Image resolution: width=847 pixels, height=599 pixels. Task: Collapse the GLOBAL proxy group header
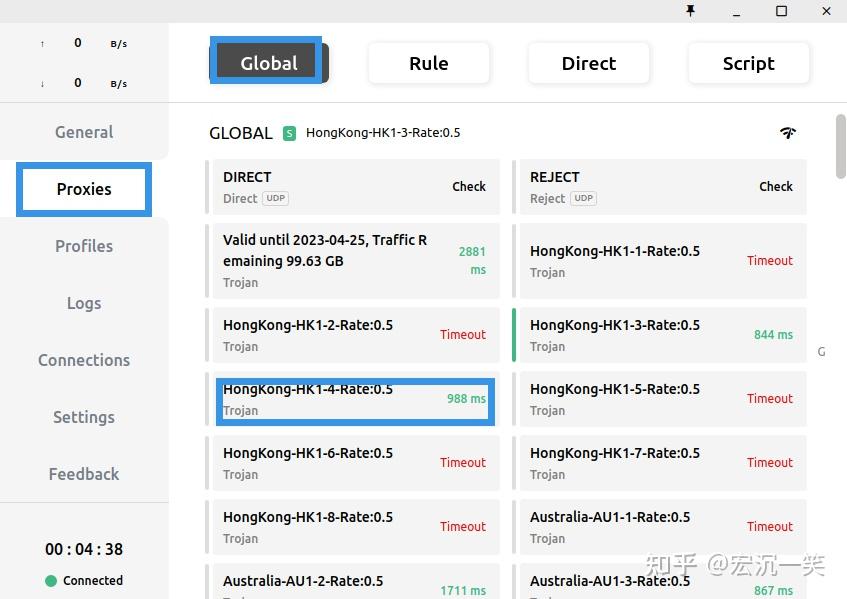(241, 133)
